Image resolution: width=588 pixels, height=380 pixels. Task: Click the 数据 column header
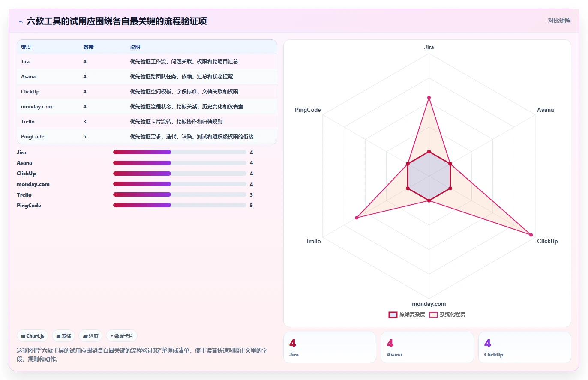point(88,47)
